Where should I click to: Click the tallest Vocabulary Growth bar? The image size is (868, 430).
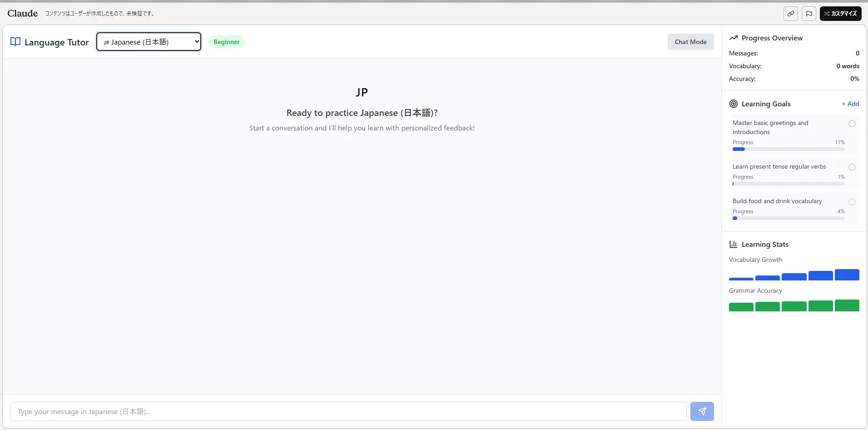pyautogui.click(x=847, y=275)
